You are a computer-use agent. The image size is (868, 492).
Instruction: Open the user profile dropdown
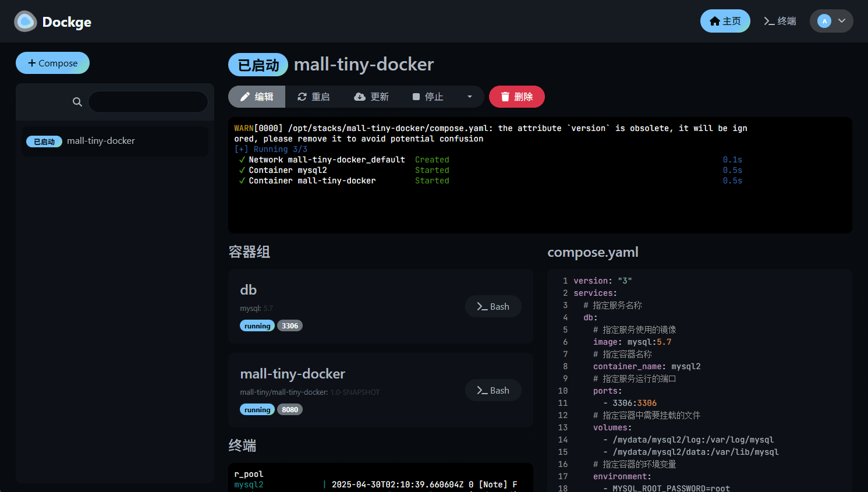(841, 21)
